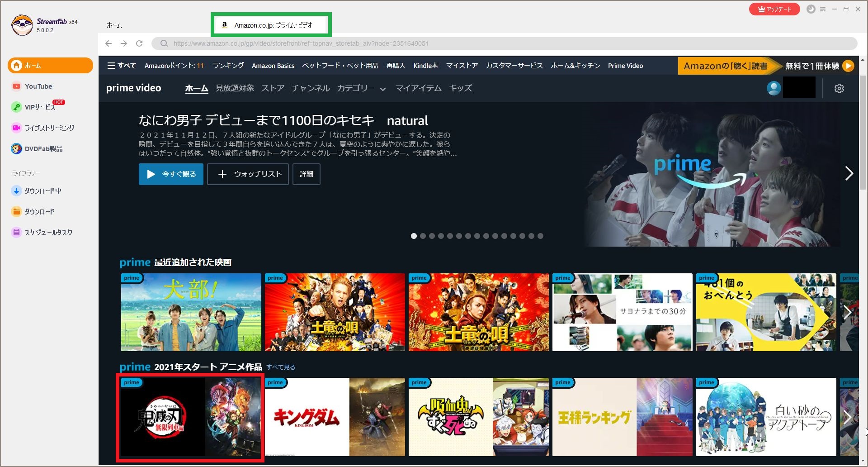Screen dimensions: 868x467
Task: Click the orange play circle on Amazon banner
Action: point(849,66)
